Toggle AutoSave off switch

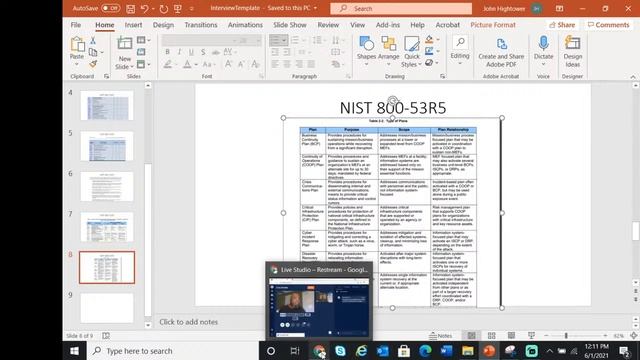110,8
